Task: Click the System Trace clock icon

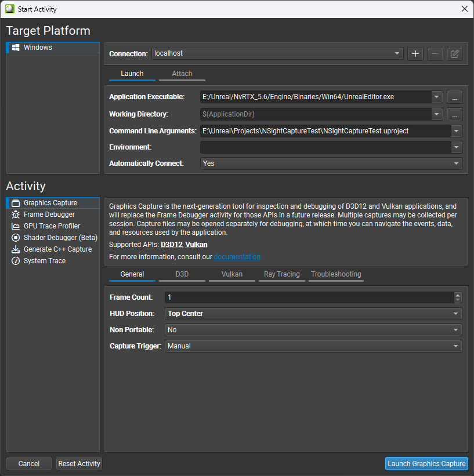Action: [16, 261]
